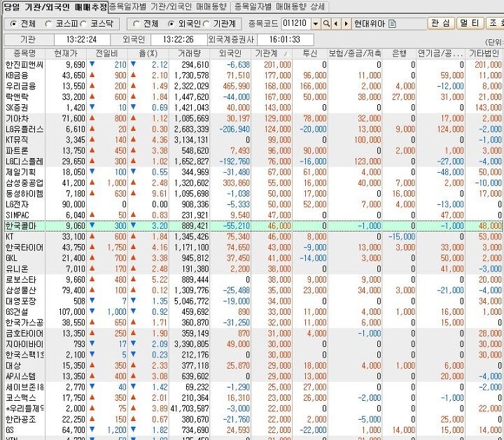
Task: Sort by the 거래량 column header
Action: coord(189,53)
